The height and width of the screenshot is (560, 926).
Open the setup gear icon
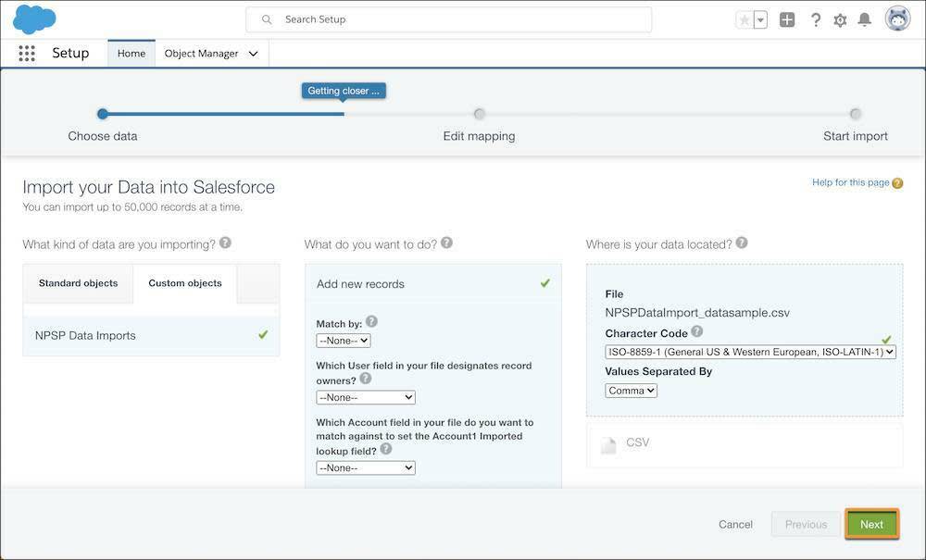840,20
